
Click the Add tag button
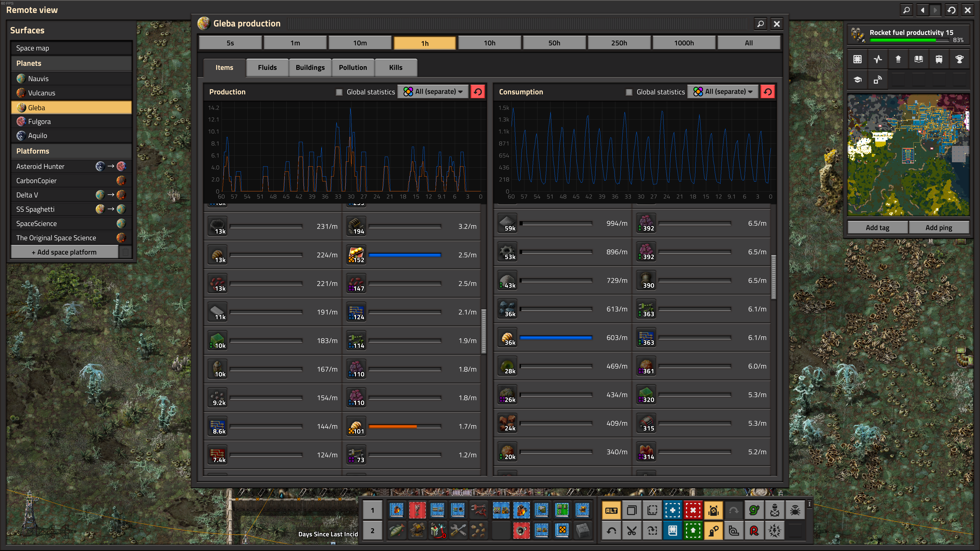[x=878, y=227]
